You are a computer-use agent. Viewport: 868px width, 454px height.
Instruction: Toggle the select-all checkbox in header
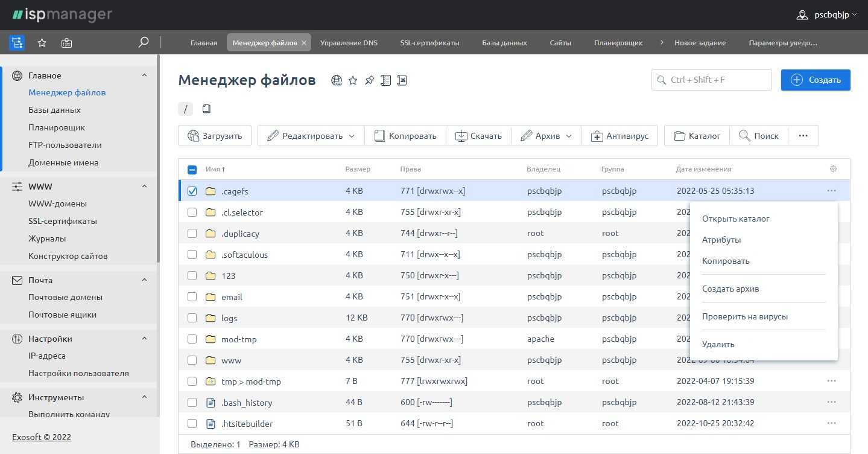coord(192,170)
